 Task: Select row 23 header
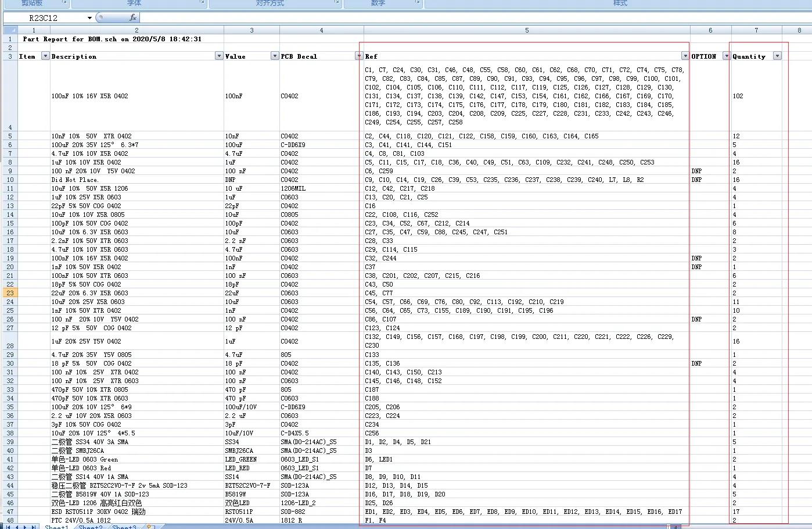point(10,293)
